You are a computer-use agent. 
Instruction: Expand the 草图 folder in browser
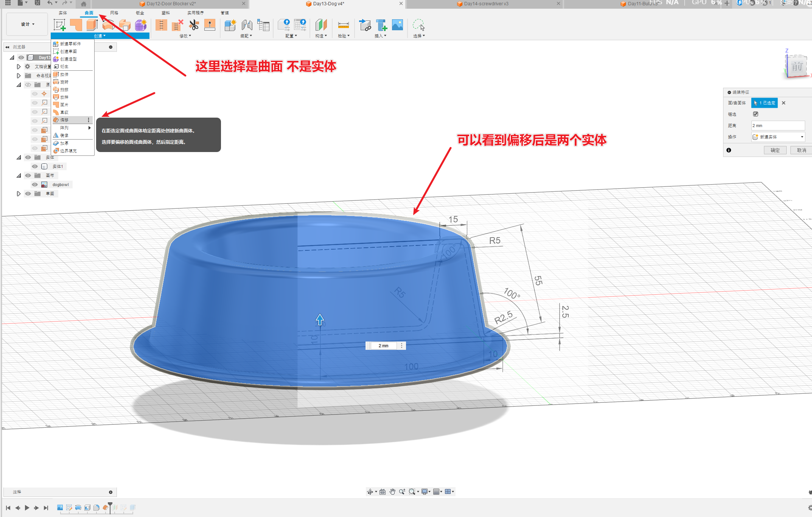coord(19,194)
